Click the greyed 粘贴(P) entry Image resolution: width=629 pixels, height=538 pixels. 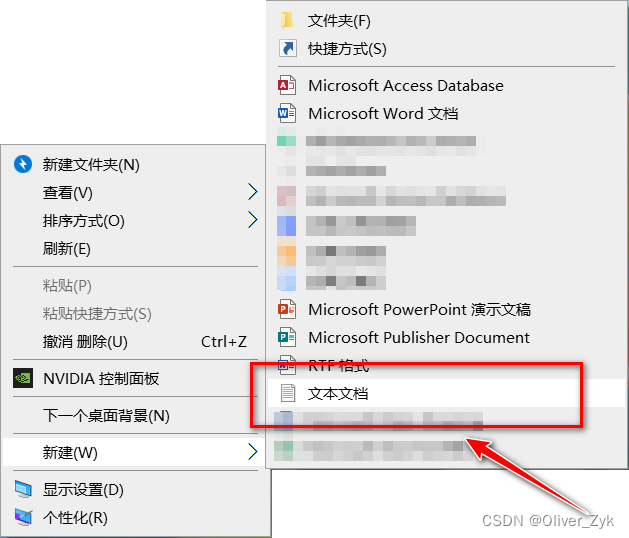(134, 286)
